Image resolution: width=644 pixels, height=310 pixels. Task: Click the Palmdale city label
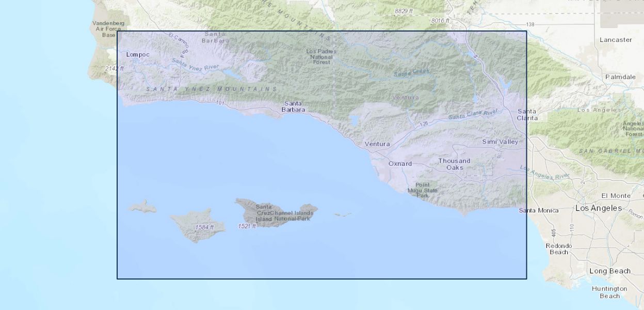coord(620,77)
